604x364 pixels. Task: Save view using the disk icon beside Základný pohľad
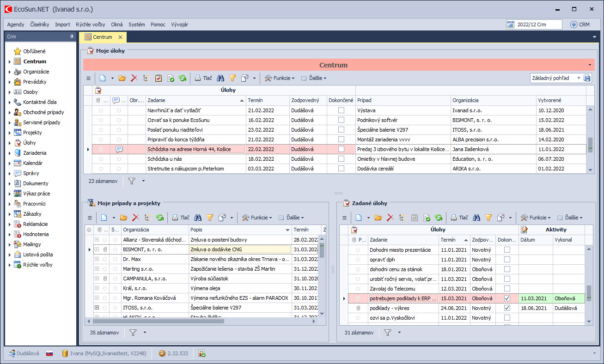[587, 79]
